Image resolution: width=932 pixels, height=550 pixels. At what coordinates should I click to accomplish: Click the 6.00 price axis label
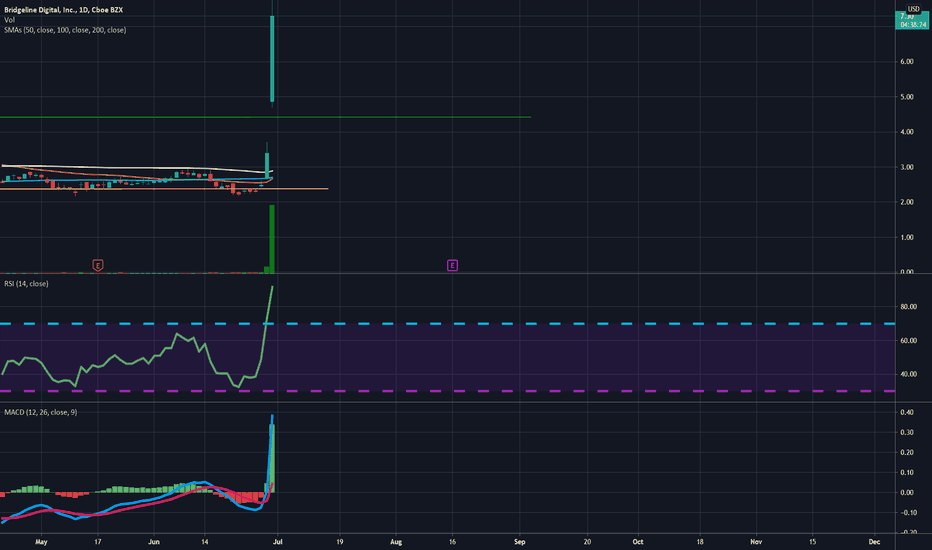907,62
